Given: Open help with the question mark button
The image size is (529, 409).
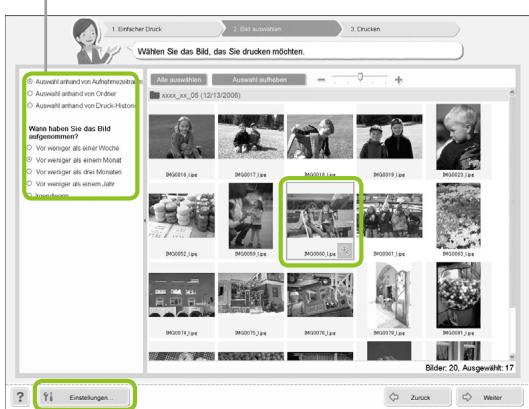Looking at the screenshot, I should coord(20,397).
